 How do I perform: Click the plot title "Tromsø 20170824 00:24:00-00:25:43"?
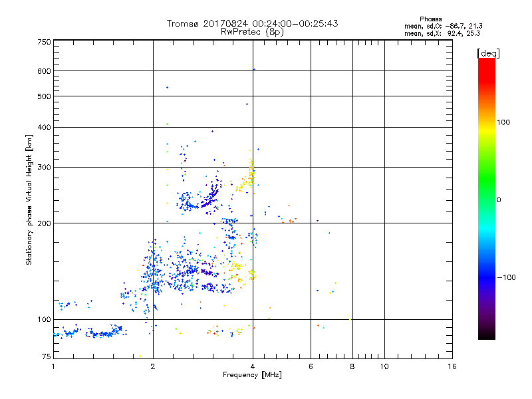tap(252, 23)
